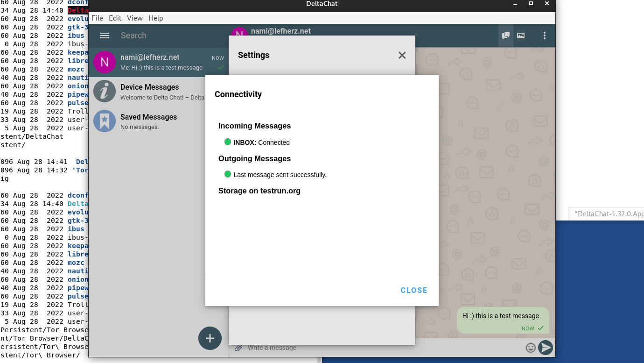This screenshot has height=363, width=644.
Task: Click the 'Hi :) this is a test message' bubble
Action: point(503,320)
